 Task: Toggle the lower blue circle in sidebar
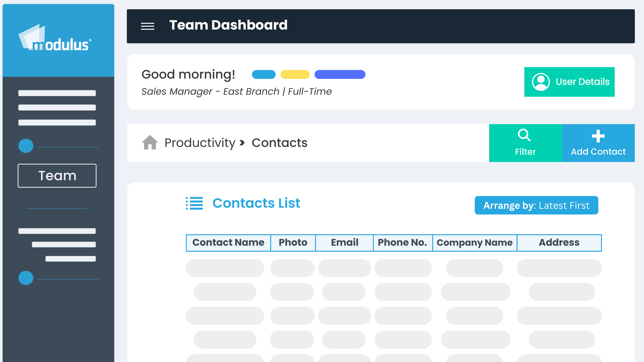coord(26,278)
